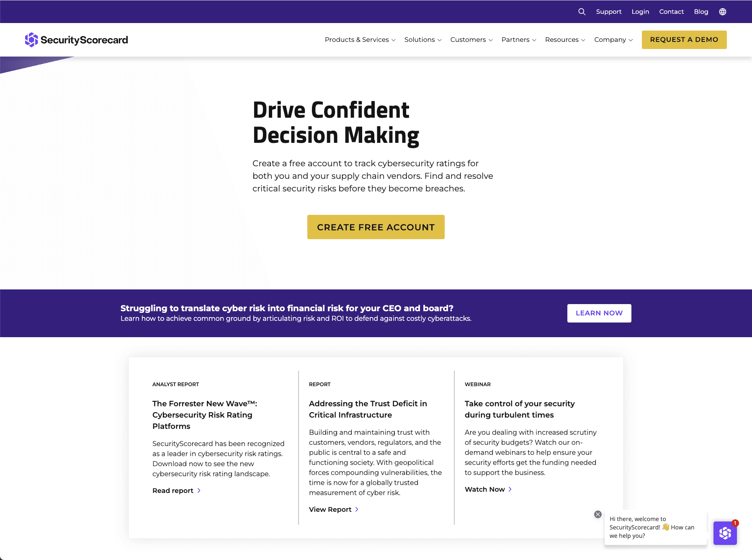Click the ANALYST REPORT label
The width and height of the screenshot is (752, 560).
tap(176, 384)
